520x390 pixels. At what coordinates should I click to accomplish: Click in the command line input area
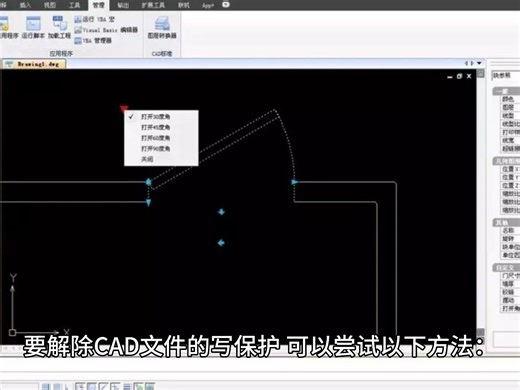pos(260,365)
